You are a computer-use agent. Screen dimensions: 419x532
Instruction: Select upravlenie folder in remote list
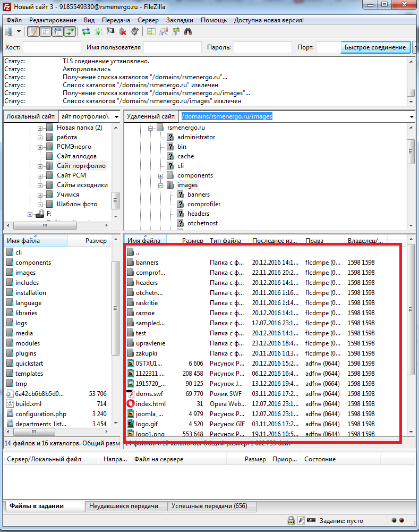tap(150, 343)
